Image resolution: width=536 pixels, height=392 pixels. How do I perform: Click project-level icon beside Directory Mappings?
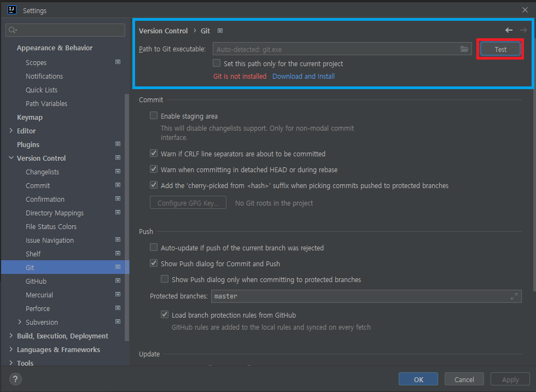(118, 212)
